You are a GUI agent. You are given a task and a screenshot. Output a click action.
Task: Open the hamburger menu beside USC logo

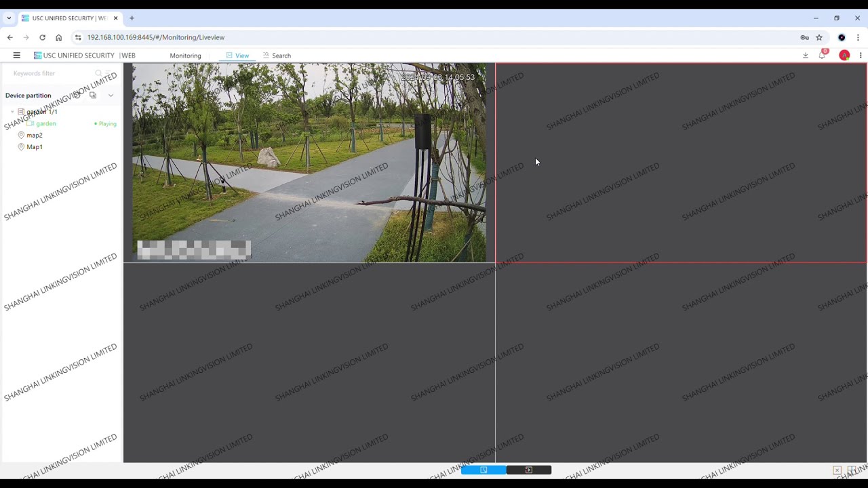[x=17, y=56]
